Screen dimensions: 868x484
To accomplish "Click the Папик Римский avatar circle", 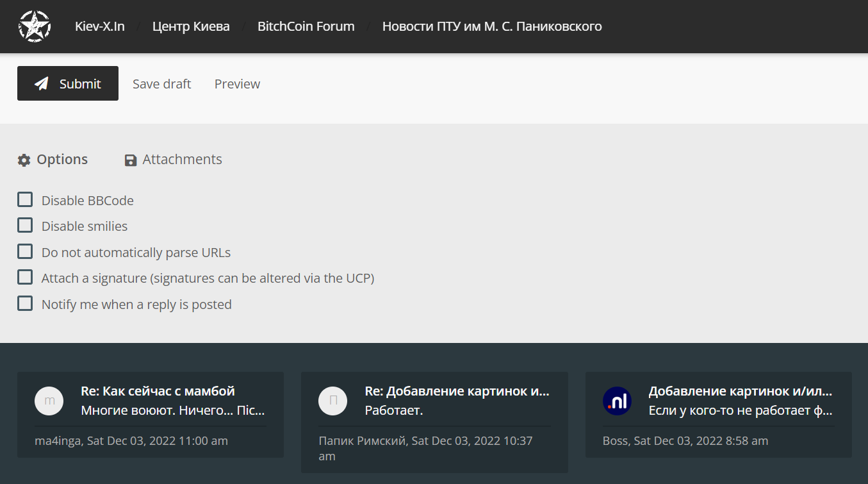I will [332, 401].
